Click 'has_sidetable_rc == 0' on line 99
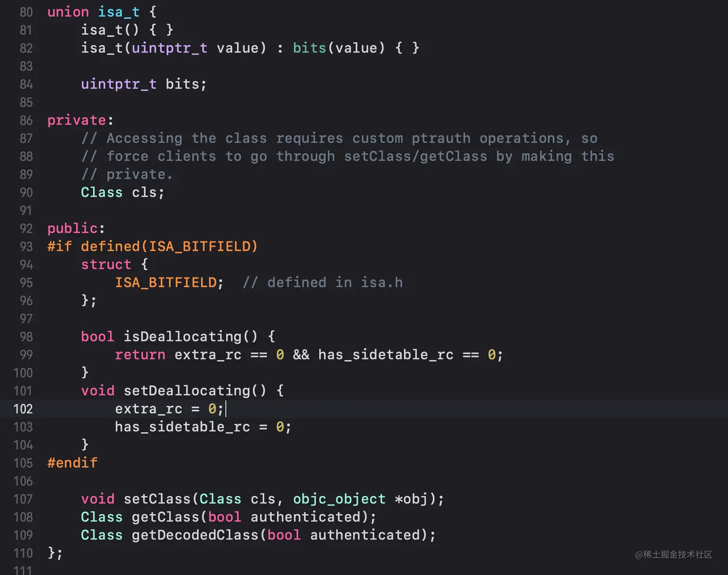The height and width of the screenshot is (575, 728). click(x=407, y=355)
